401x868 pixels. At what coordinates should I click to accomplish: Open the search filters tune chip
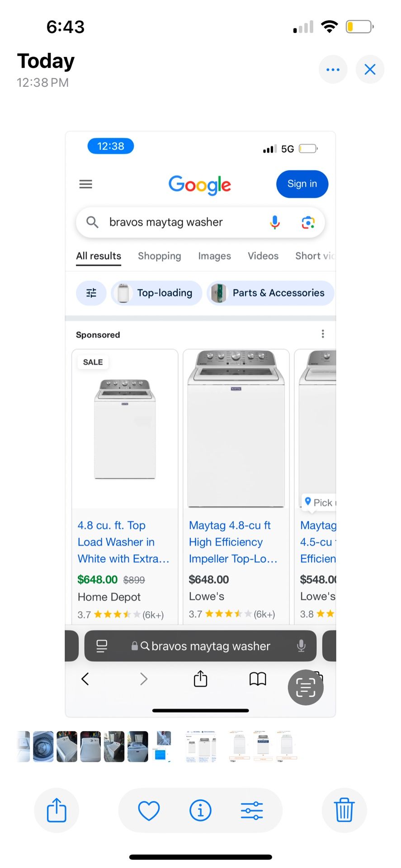coord(91,293)
